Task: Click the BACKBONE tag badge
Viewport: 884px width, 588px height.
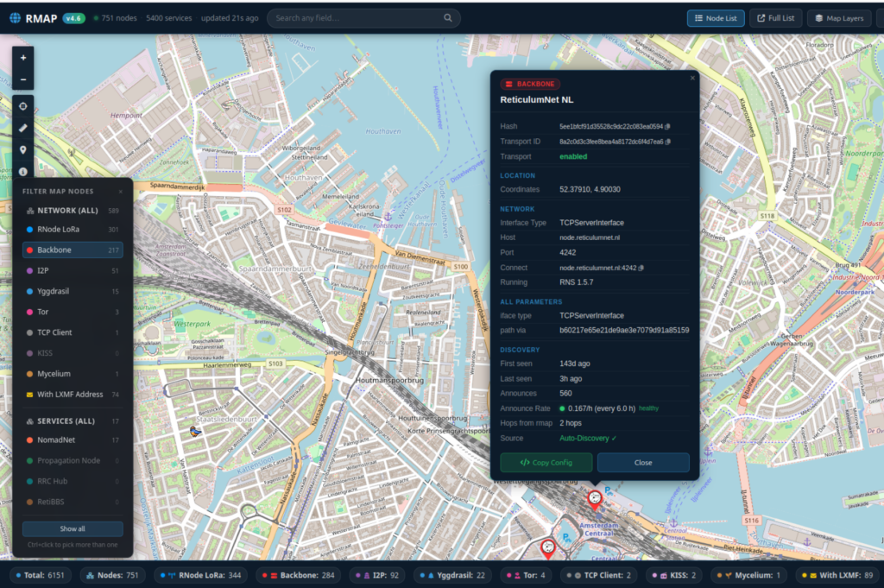Action: point(530,84)
